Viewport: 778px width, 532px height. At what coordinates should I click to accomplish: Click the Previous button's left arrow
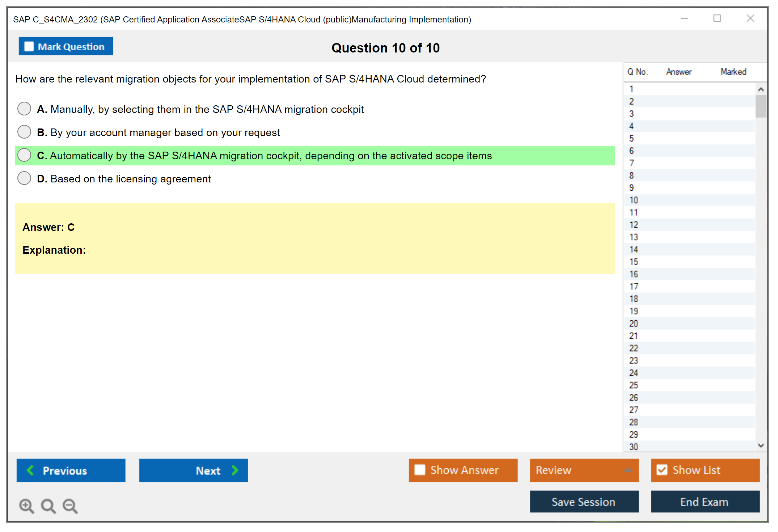coord(30,470)
